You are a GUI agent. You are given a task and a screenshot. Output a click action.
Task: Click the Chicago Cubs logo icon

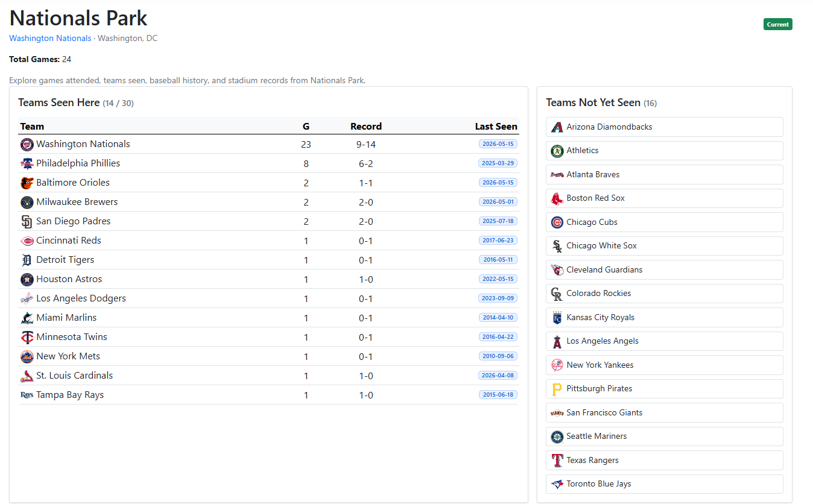(557, 222)
